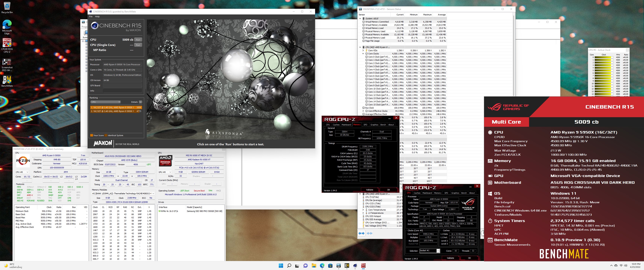Switch to Cinebench in the taskbar

(355, 265)
